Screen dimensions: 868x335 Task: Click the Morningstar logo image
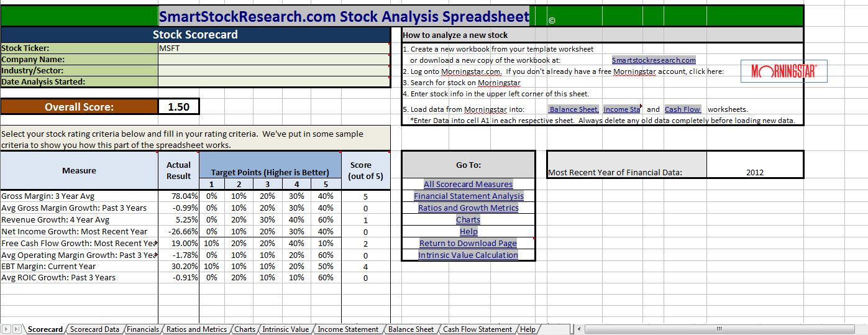click(x=785, y=71)
